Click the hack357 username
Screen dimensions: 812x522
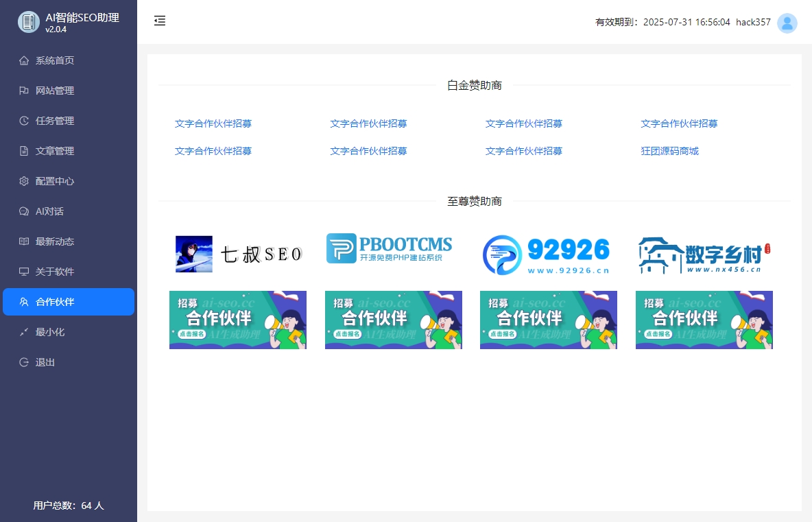coord(753,22)
